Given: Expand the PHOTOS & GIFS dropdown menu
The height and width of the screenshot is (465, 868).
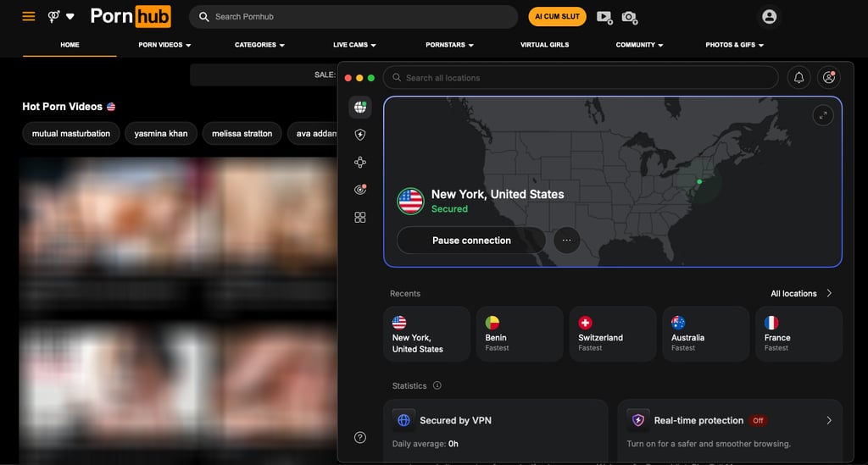Looking at the screenshot, I should pyautogui.click(x=735, y=45).
